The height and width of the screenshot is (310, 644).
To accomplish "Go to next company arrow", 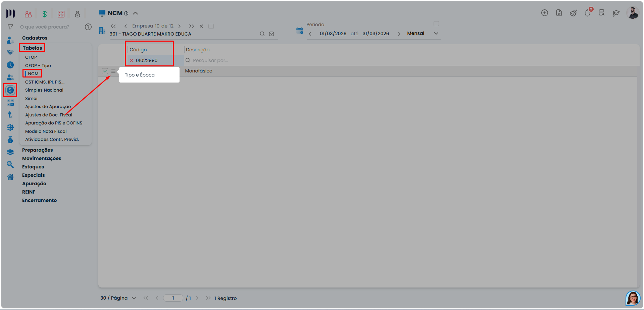I will point(180,26).
